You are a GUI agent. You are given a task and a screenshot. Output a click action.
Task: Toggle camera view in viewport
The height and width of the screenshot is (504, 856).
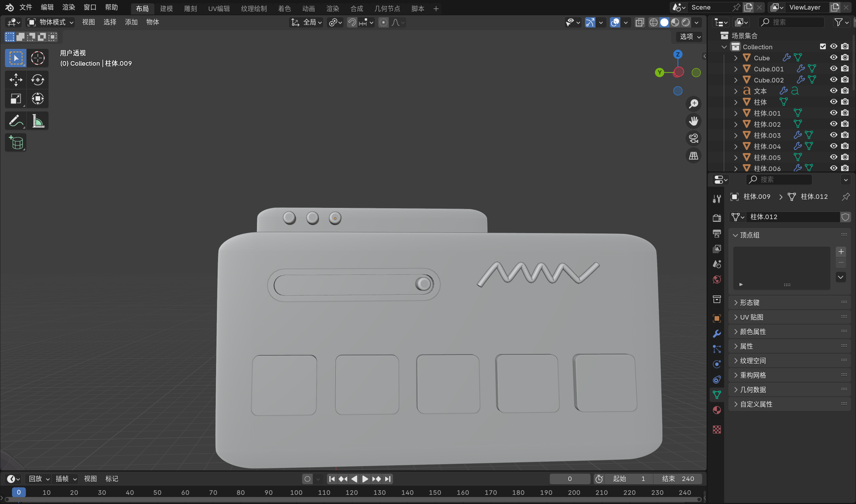pyautogui.click(x=693, y=138)
